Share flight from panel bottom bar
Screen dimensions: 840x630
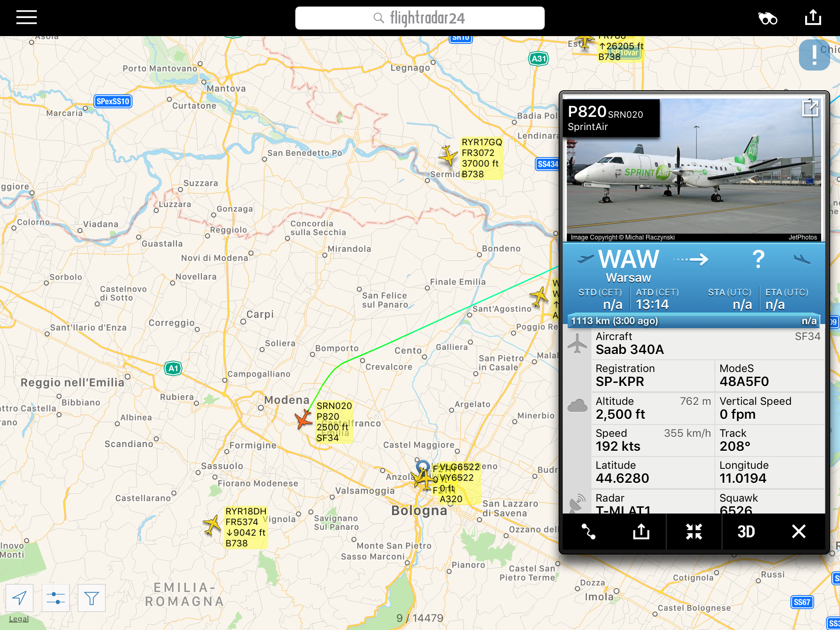(641, 532)
